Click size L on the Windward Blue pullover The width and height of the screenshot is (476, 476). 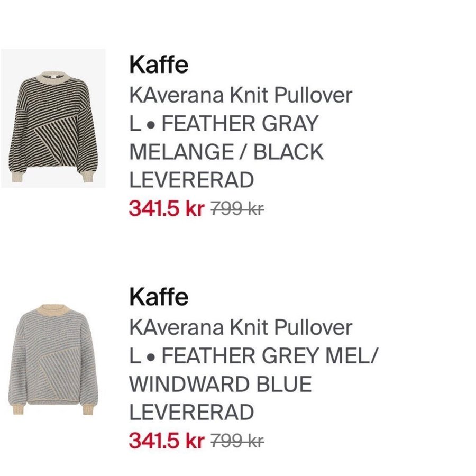click(x=135, y=356)
